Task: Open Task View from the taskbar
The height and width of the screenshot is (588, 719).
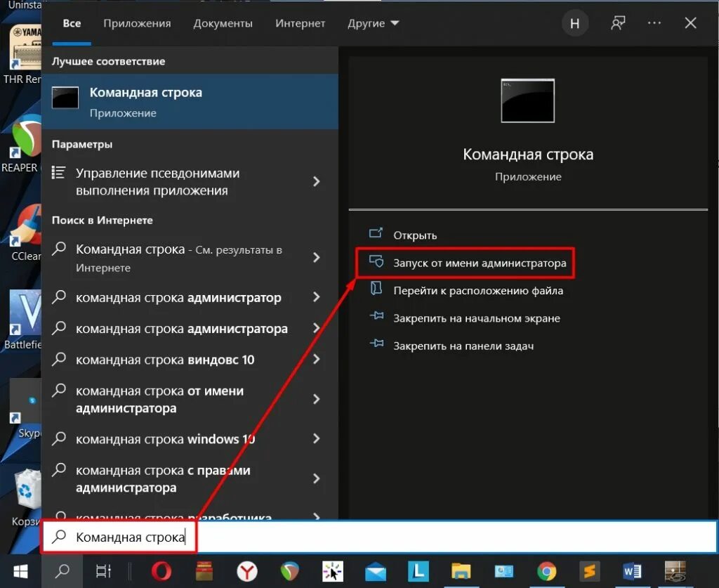Action: tap(103, 571)
